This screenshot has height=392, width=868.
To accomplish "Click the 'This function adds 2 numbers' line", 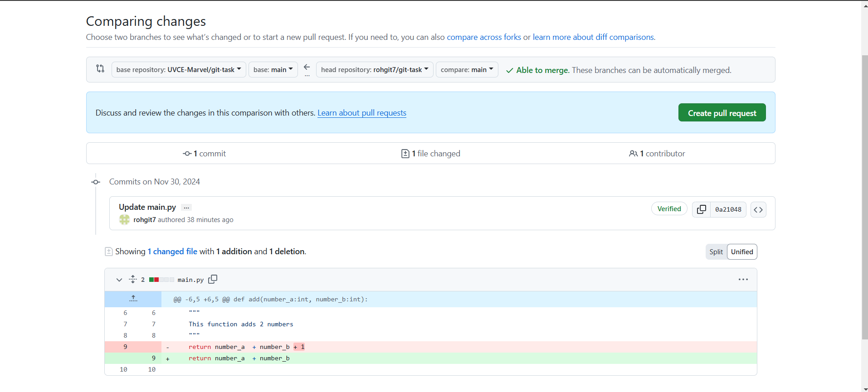I will [241, 324].
